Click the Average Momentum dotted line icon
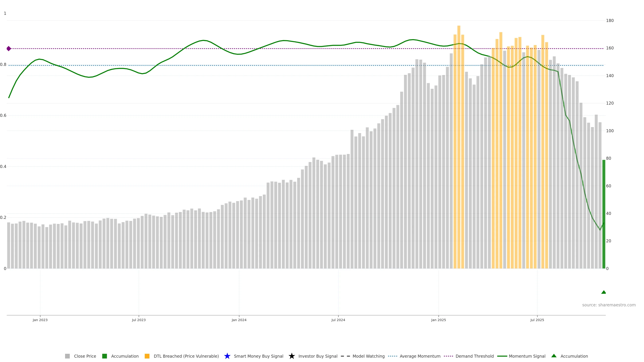The height and width of the screenshot is (362, 644). click(x=392, y=356)
